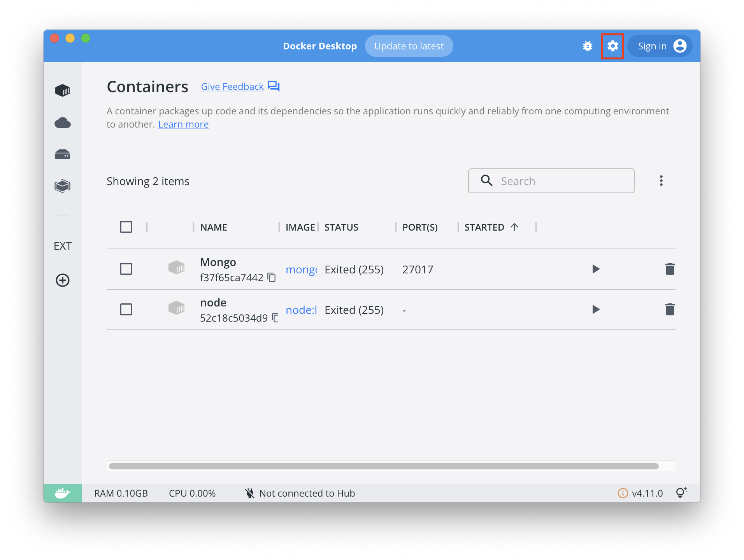The width and height of the screenshot is (744, 560).
Task: Click Update to latest button
Action: 409,46
